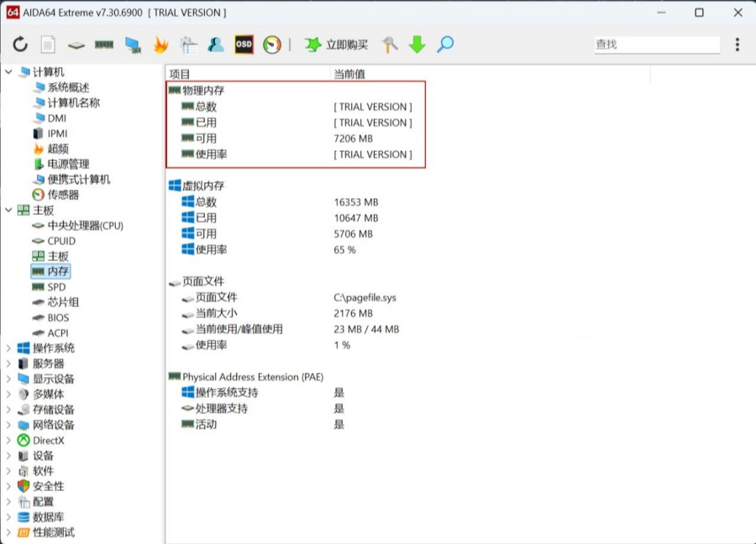Screen dimensions: 756x544
Task: Click the 立即购买 buy now button
Action: [337, 44]
